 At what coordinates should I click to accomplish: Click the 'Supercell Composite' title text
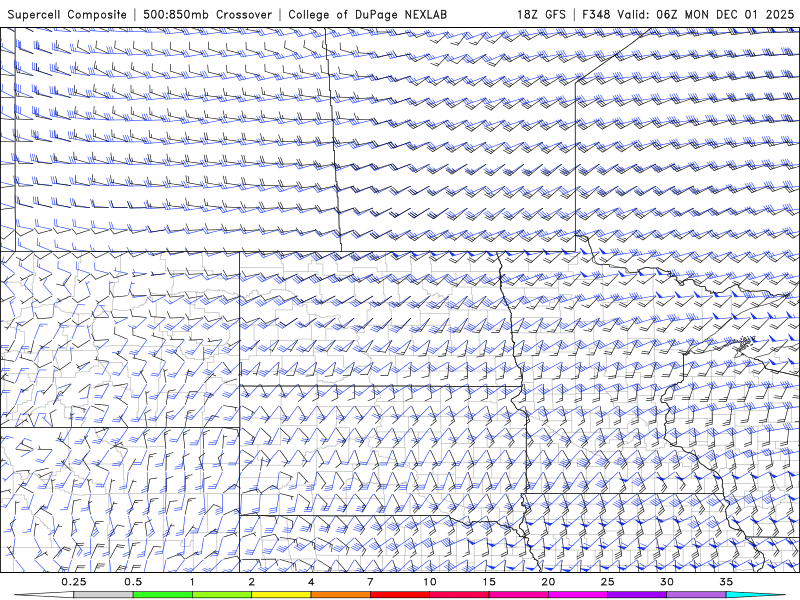tap(67, 15)
